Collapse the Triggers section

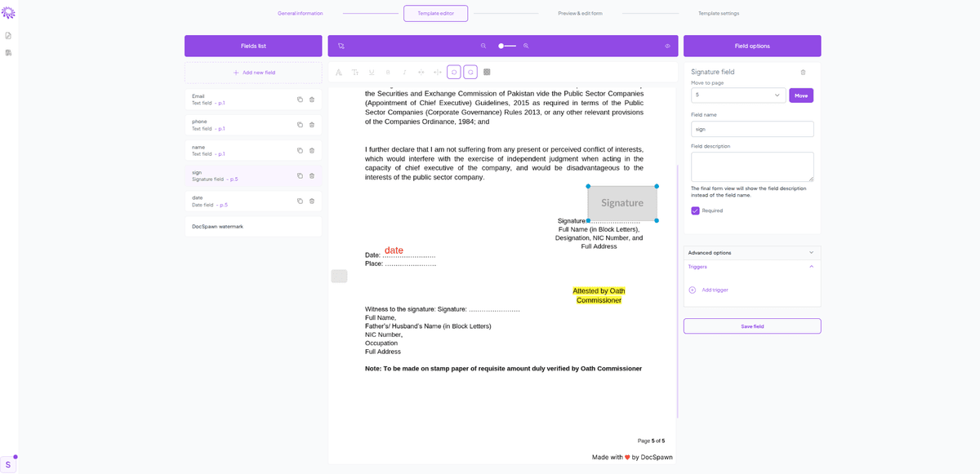[751, 267]
